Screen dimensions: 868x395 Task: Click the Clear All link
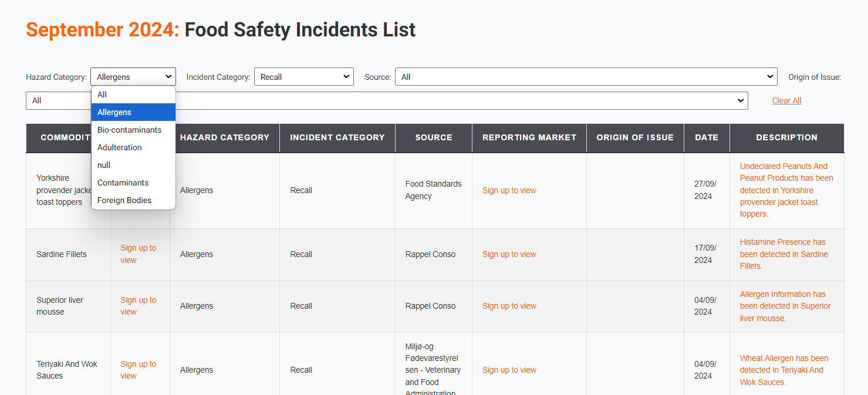click(x=786, y=100)
